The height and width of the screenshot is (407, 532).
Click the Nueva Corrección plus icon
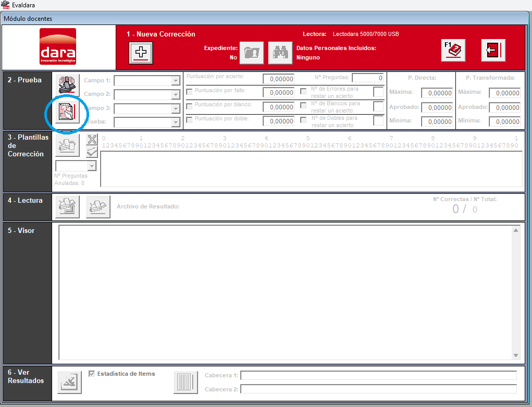(x=141, y=53)
